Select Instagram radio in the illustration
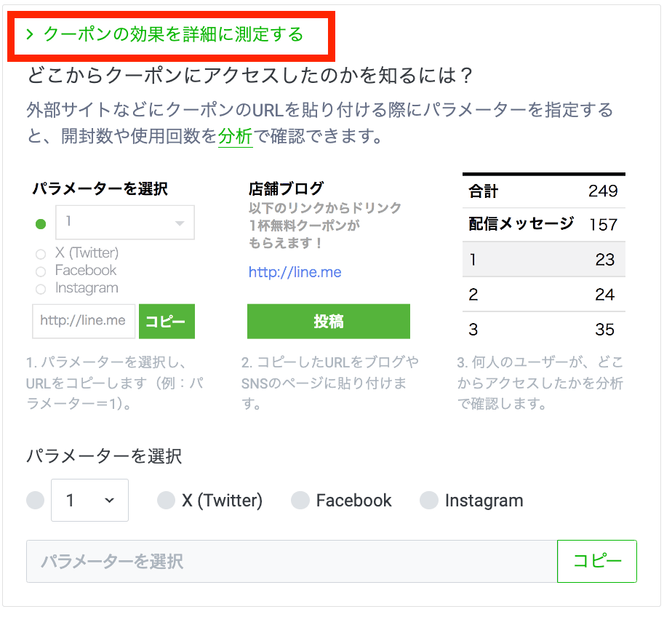 (41, 289)
